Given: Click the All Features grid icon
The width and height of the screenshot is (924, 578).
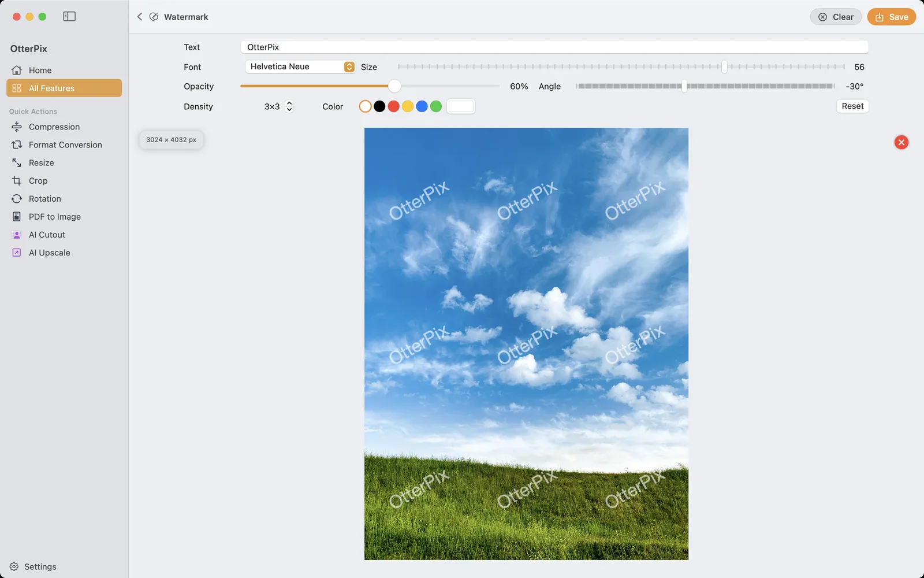Looking at the screenshot, I should (x=17, y=88).
